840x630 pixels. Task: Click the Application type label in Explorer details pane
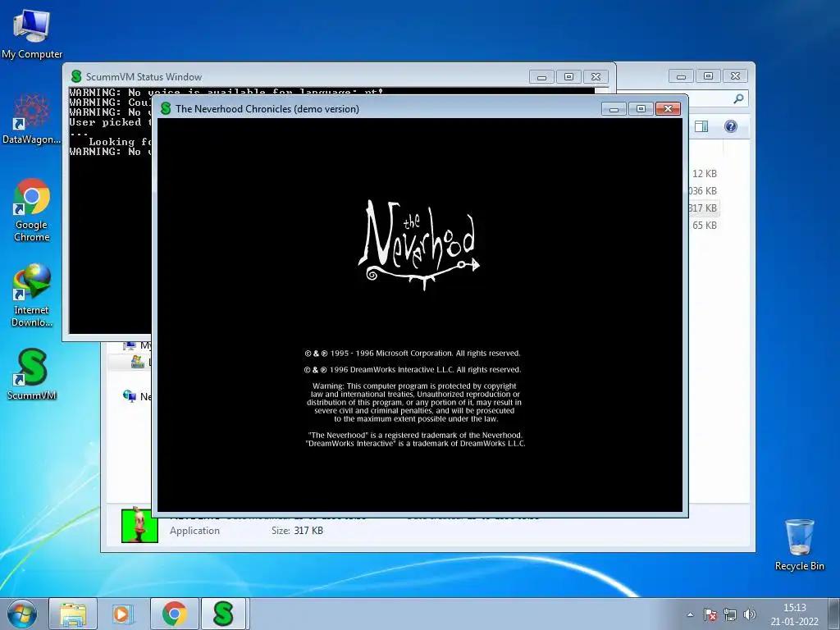(194, 531)
